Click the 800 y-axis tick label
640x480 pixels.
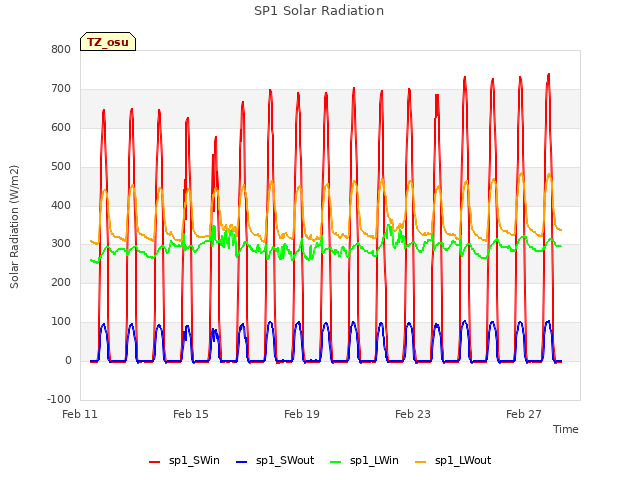point(61,50)
